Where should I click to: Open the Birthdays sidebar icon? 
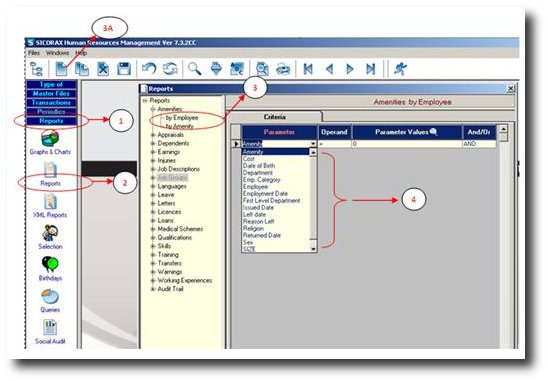click(x=50, y=269)
